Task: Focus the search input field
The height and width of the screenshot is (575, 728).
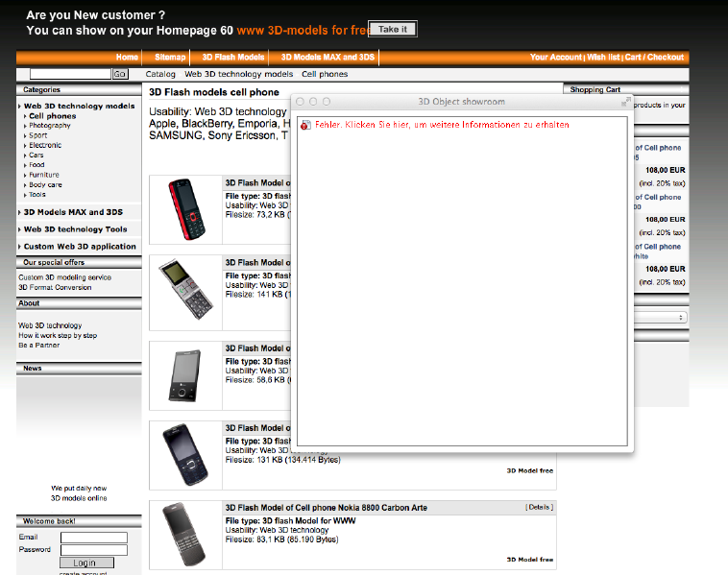Action: click(x=70, y=74)
